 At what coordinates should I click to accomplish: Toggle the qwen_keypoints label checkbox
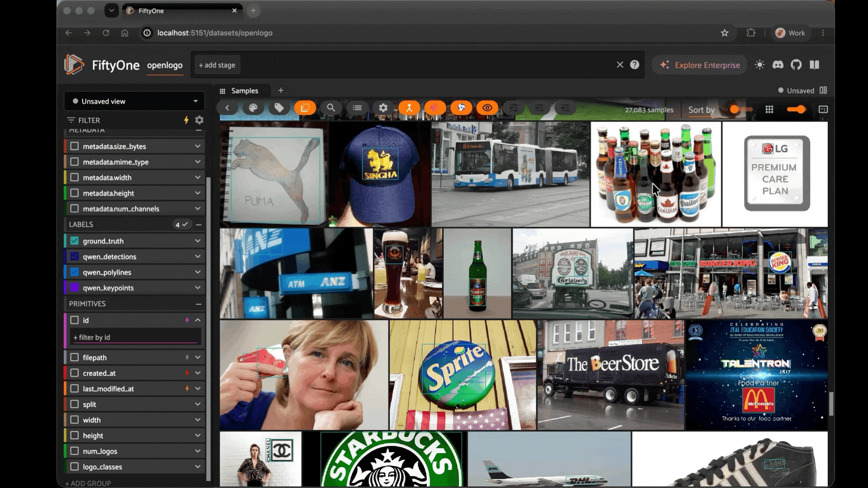pyautogui.click(x=75, y=288)
